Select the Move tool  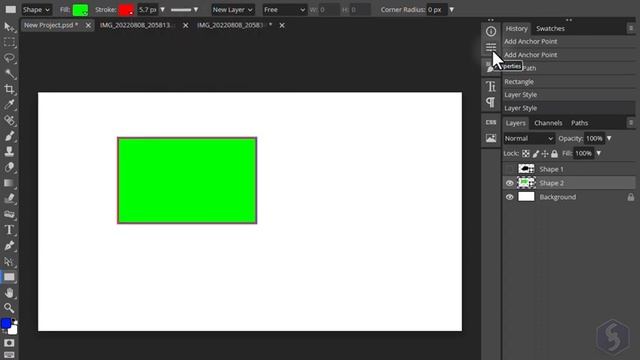[x=9, y=27]
